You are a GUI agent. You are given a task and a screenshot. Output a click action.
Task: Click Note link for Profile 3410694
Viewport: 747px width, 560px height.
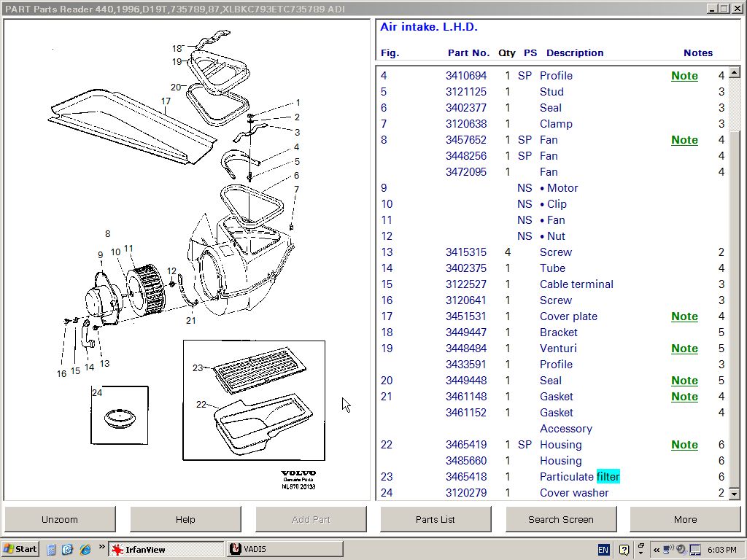pos(684,76)
